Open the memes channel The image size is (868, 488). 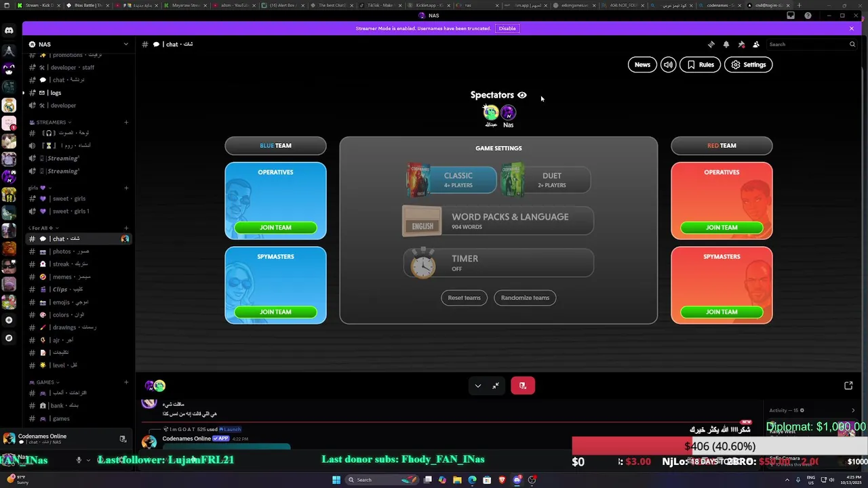(79, 277)
